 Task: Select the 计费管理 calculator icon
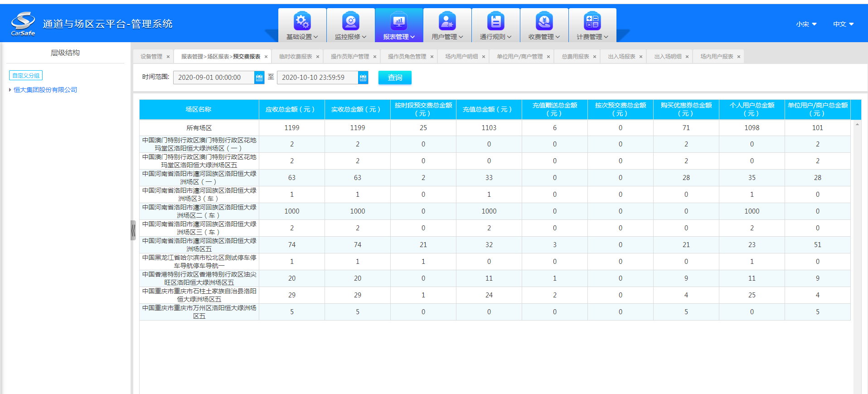pyautogui.click(x=592, y=21)
